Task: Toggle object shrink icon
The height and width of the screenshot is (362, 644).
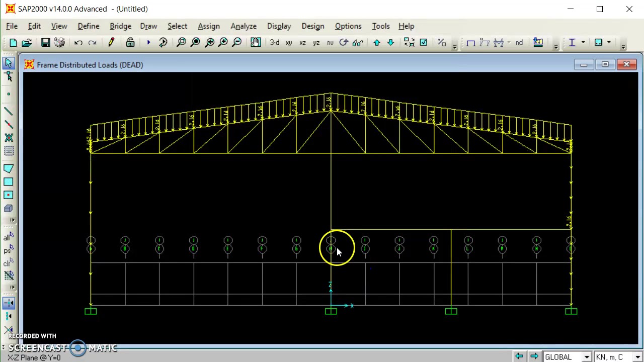Action: (x=409, y=43)
